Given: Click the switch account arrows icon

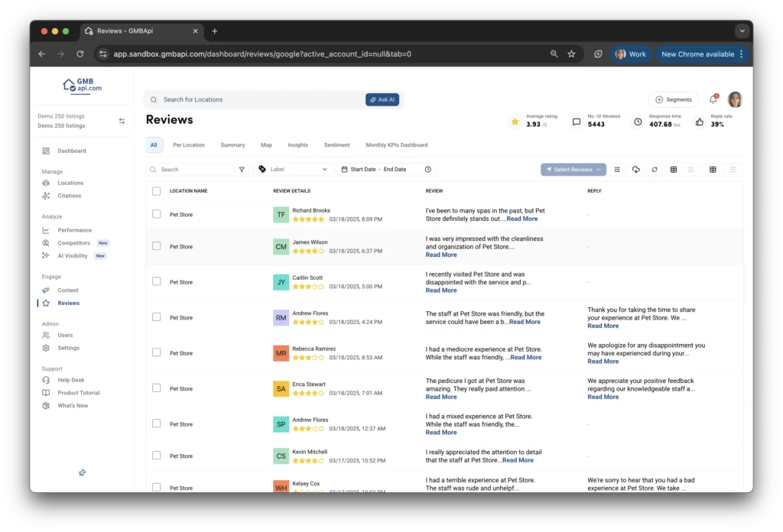Looking at the screenshot, I should [x=122, y=121].
